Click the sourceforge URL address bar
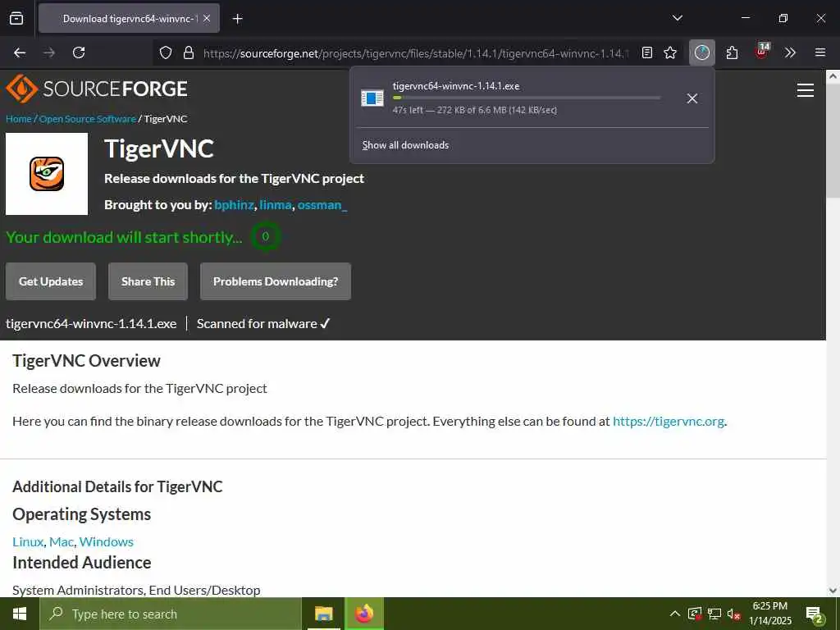The height and width of the screenshot is (630, 840). pyautogui.click(x=415, y=53)
